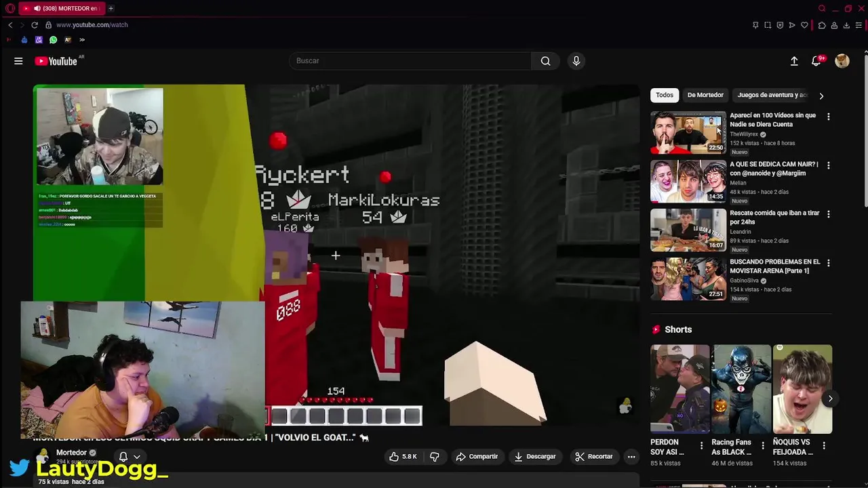Open the Opera main menu icon

(9, 8)
